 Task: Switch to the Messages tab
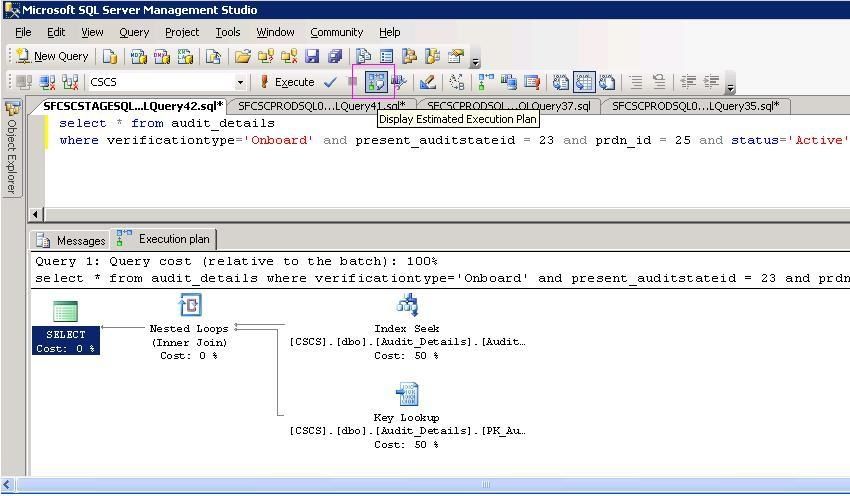coord(70,240)
